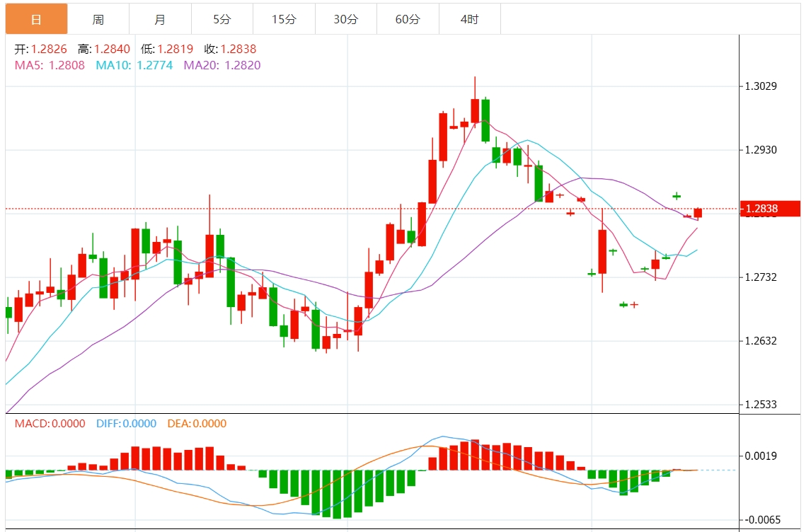Click the DIFF: 0.0000 label
811x532 pixels.
pos(126,424)
